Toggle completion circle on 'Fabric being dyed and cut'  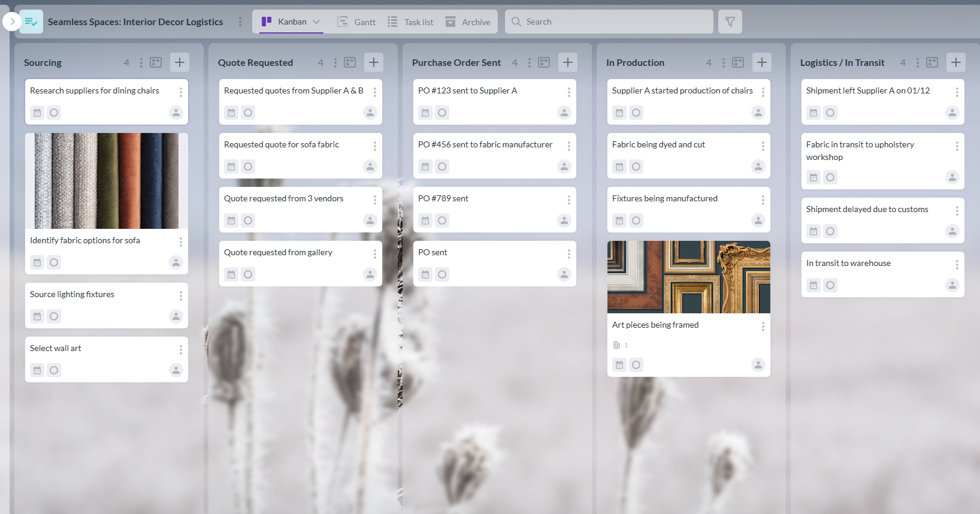(636, 167)
